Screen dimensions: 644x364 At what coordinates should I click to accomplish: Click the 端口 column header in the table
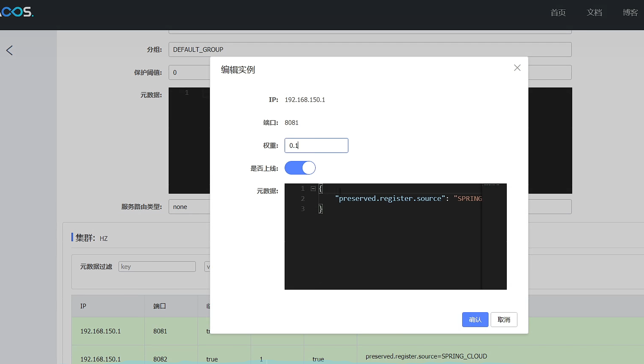[159, 306]
